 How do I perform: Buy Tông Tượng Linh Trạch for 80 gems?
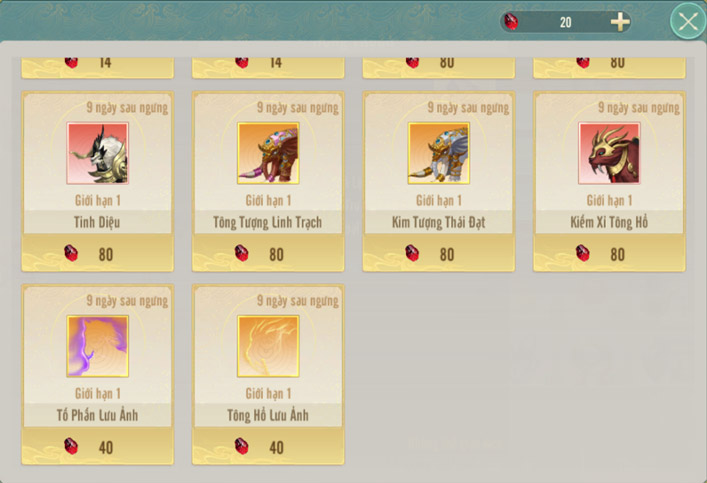(x=268, y=253)
